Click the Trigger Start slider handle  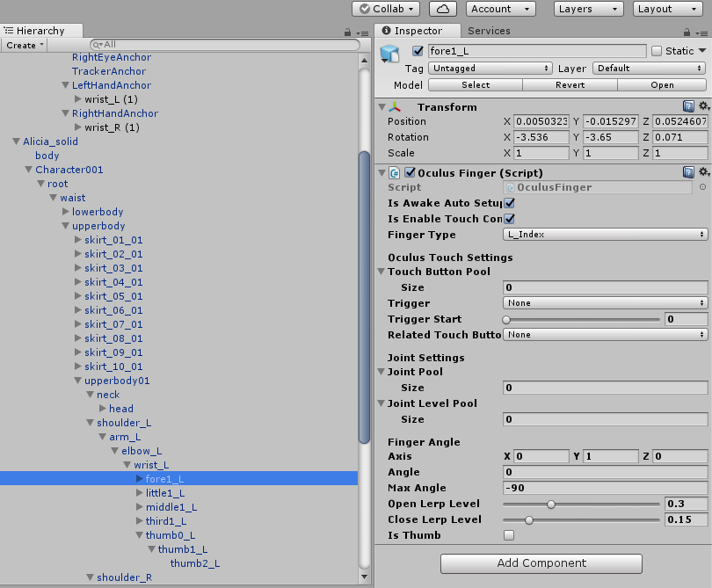[506, 320]
